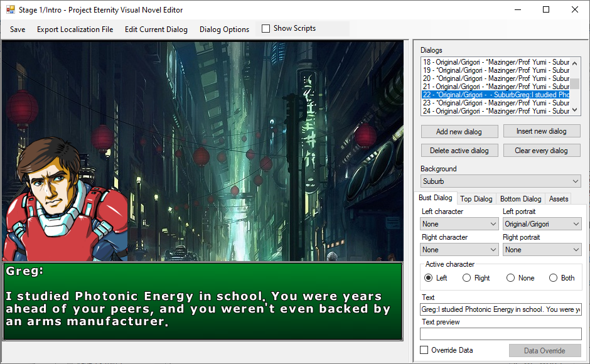Image resolution: width=590 pixels, height=364 pixels.
Task: Click the Clear every dialog button
Action: coord(542,151)
